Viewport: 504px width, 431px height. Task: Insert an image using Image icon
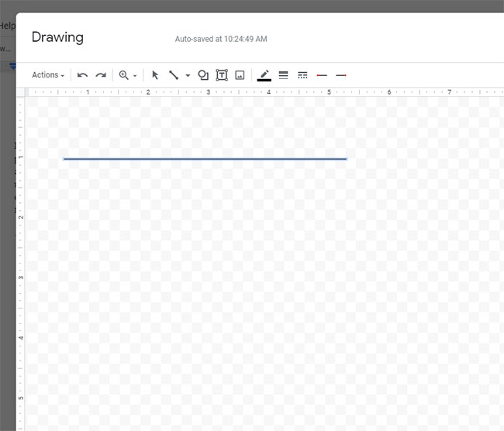(240, 75)
